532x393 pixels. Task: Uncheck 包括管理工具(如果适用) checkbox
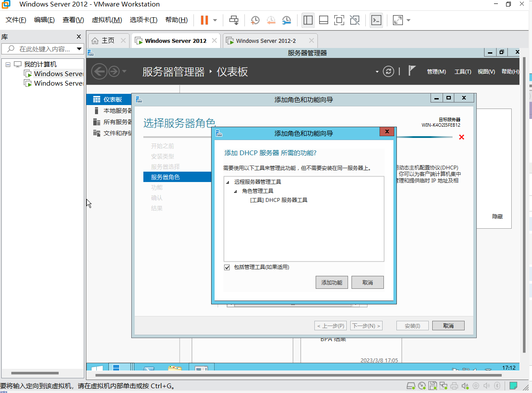pos(227,268)
